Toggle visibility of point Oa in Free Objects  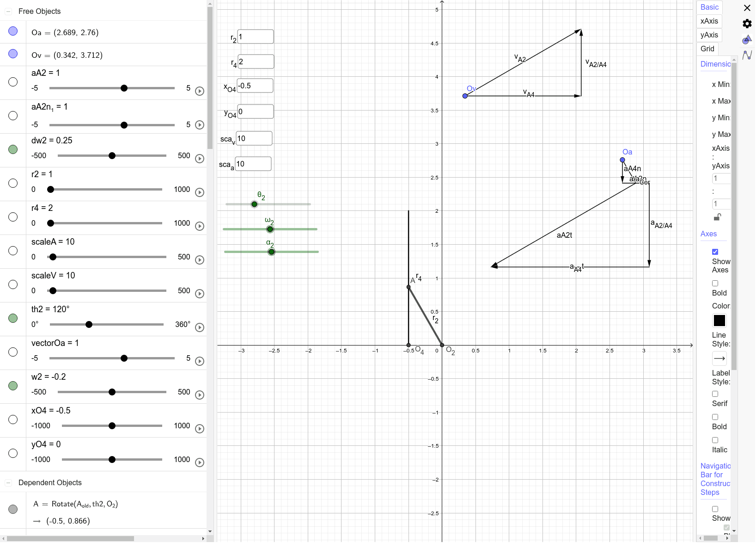point(12,31)
